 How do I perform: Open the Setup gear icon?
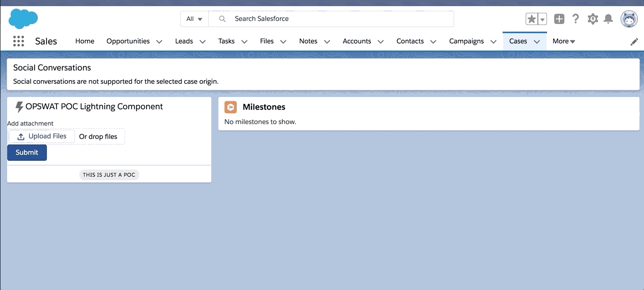(x=592, y=19)
